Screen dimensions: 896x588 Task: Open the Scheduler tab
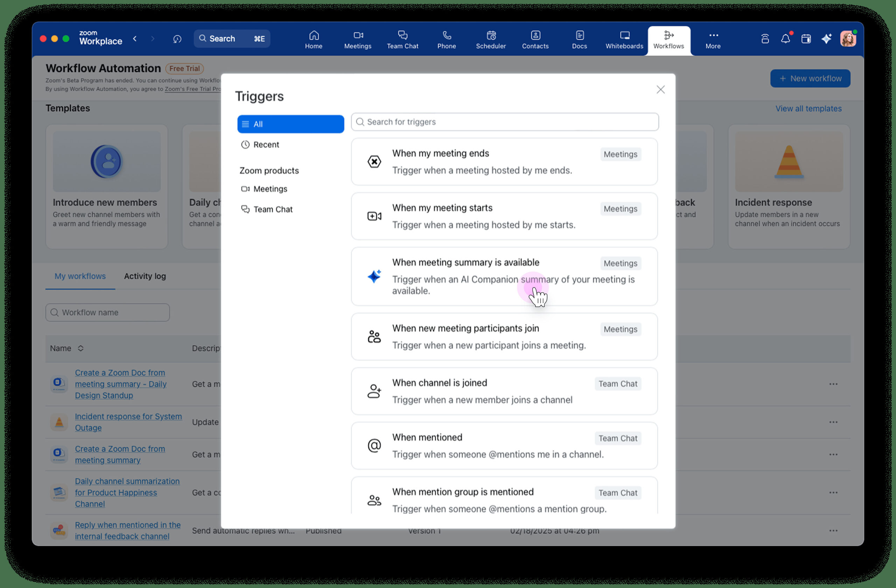click(491, 40)
